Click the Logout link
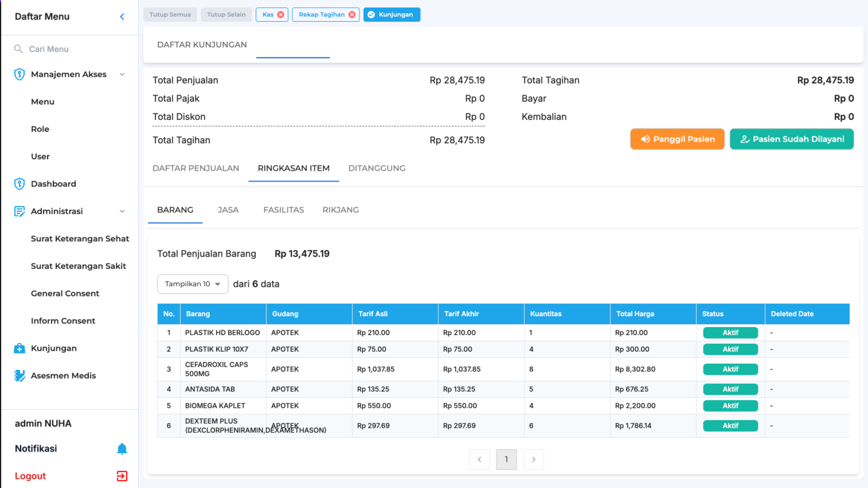 pos(30,476)
